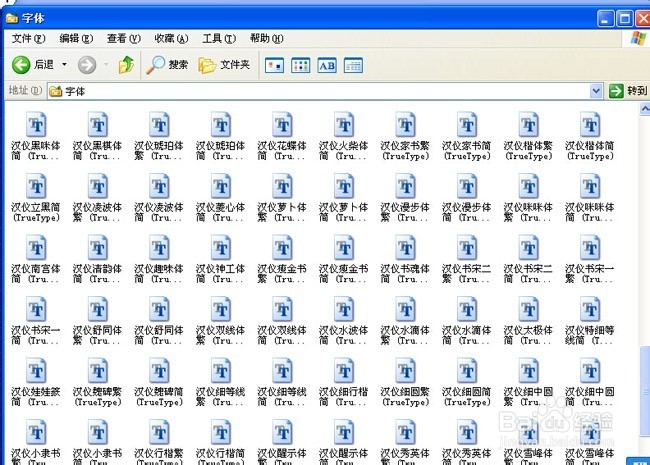
Task: Open the 工具(T) menu
Action: pos(219,39)
